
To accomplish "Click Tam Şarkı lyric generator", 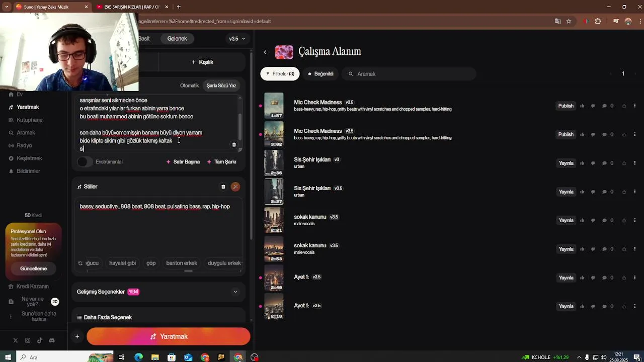I will (221, 162).
